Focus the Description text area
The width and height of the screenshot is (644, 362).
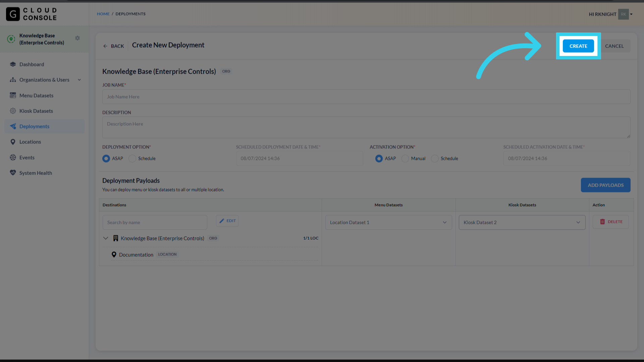[366, 127]
